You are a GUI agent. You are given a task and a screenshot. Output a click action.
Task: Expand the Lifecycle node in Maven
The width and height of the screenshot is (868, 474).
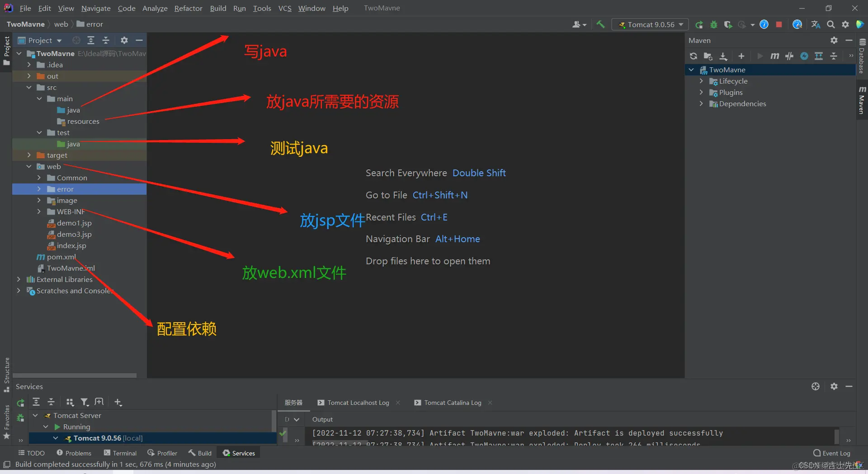coord(701,81)
